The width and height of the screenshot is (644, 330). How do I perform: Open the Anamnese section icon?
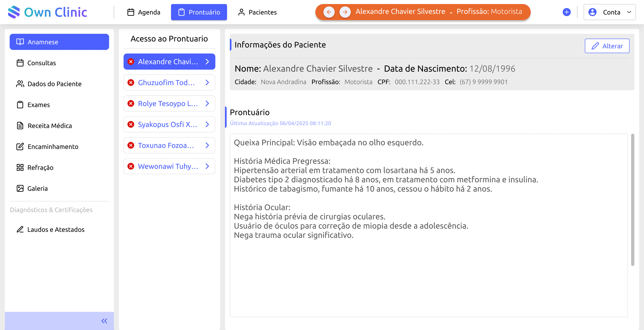pos(20,42)
